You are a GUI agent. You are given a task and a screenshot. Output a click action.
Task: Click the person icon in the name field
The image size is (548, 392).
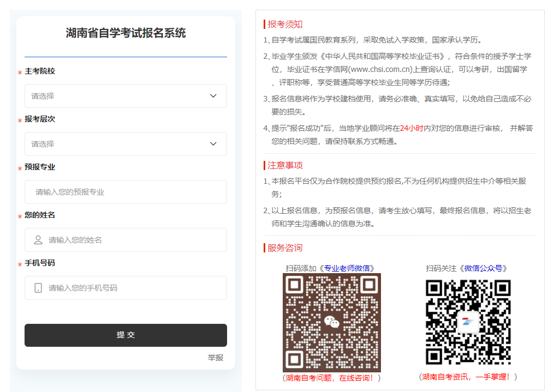click(38, 240)
